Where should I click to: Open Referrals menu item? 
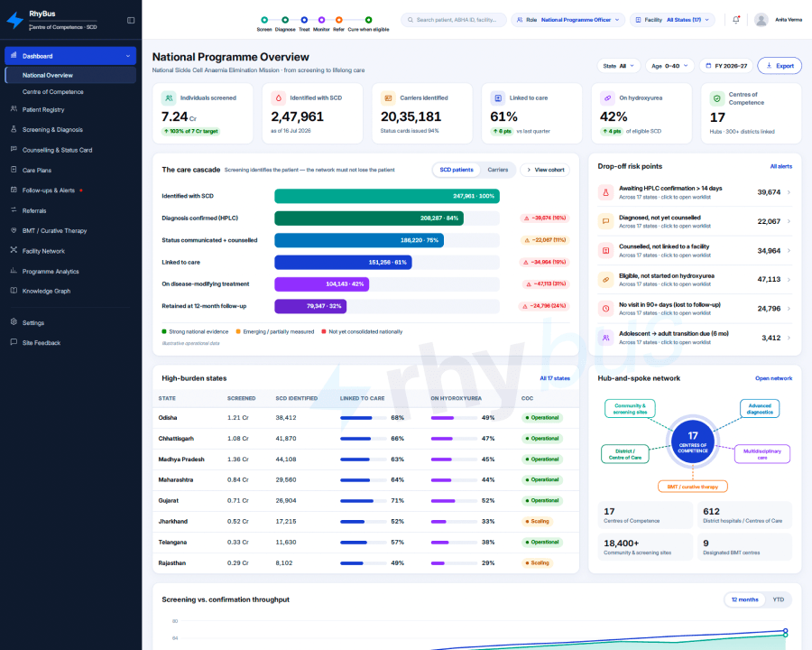(x=70, y=210)
